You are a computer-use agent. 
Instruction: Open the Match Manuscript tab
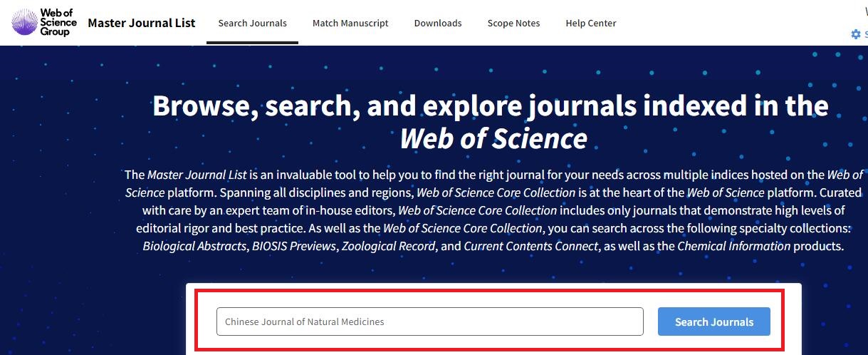tap(350, 23)
